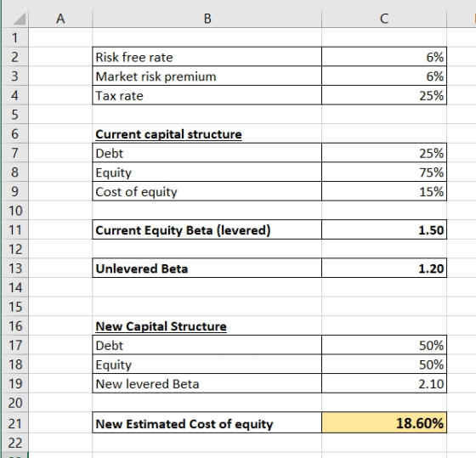
Task: Select the new levered beta value 2.10
Action: (x=384, y=383)
